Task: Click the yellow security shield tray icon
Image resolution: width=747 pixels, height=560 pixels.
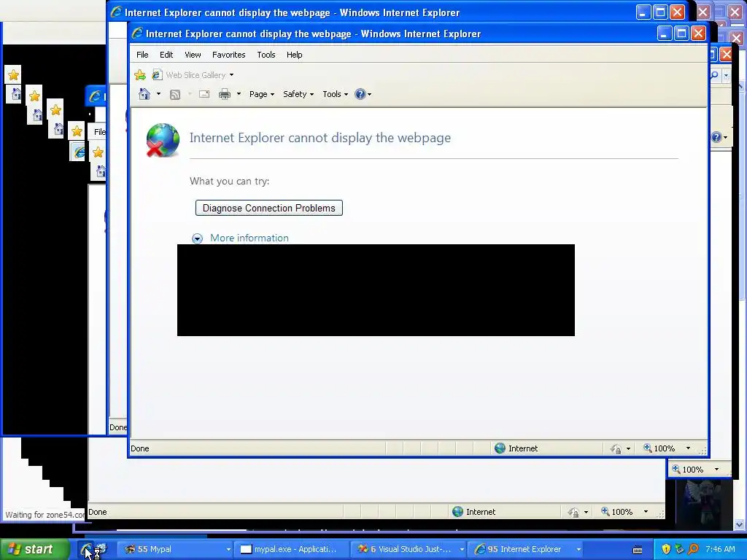Action: [667, 549]
